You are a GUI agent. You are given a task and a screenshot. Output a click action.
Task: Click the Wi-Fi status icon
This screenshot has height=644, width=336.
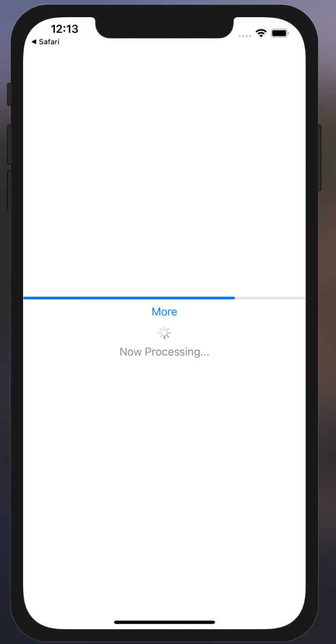pyautogui.click(x=261, y=33)
